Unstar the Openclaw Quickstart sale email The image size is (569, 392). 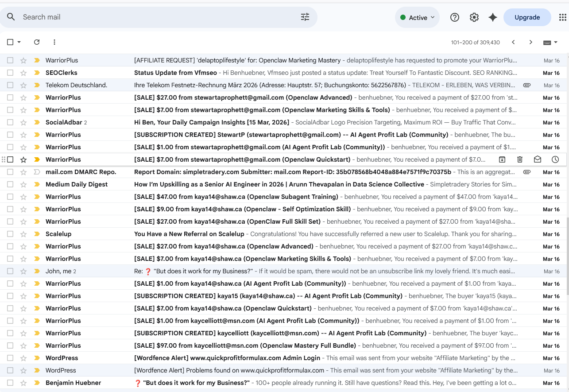(23, 159)
